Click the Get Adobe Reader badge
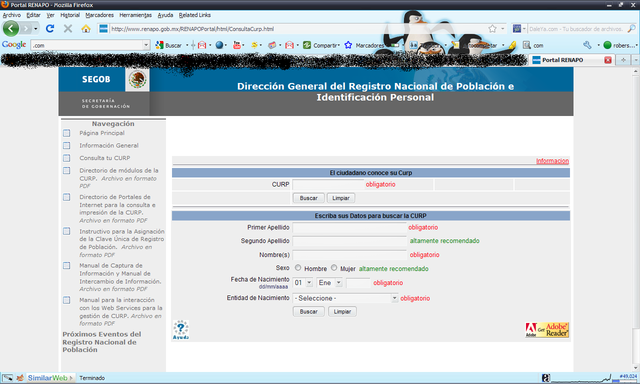Viewport: 640px width, 384px height. 547,330
